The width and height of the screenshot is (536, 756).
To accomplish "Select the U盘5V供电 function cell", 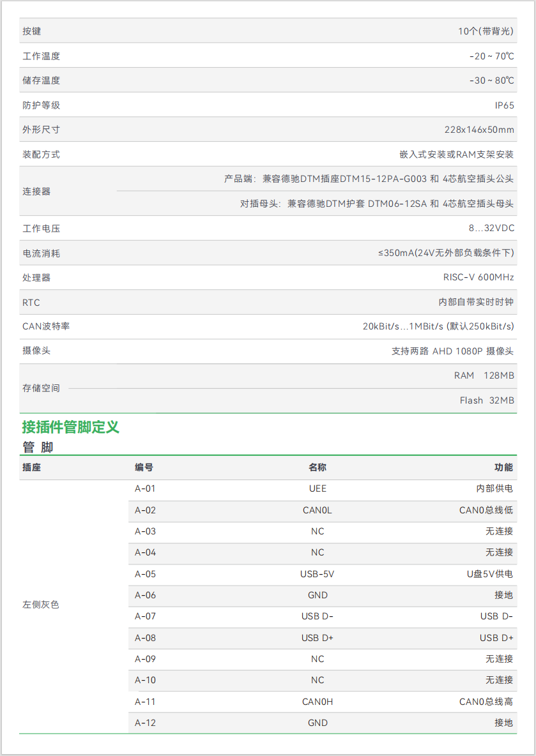I will pos(490,574).
